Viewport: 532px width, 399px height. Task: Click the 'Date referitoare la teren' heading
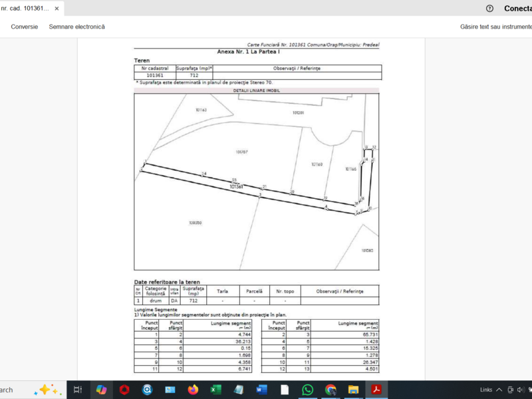click(167, 282)
